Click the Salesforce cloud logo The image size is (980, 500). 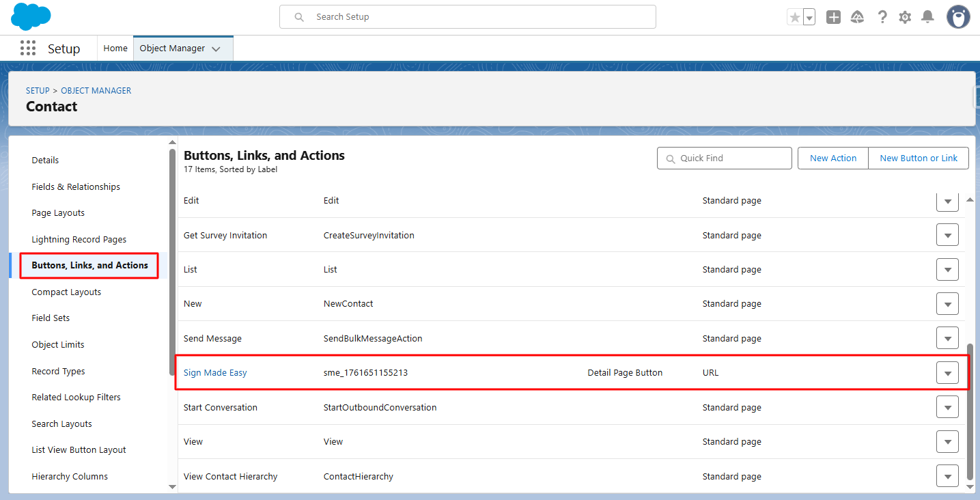click(31, 16)
